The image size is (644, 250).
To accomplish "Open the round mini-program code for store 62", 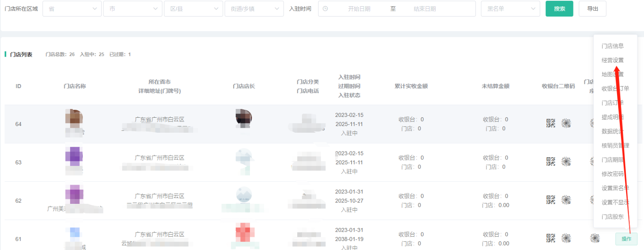I will [566, 200].
